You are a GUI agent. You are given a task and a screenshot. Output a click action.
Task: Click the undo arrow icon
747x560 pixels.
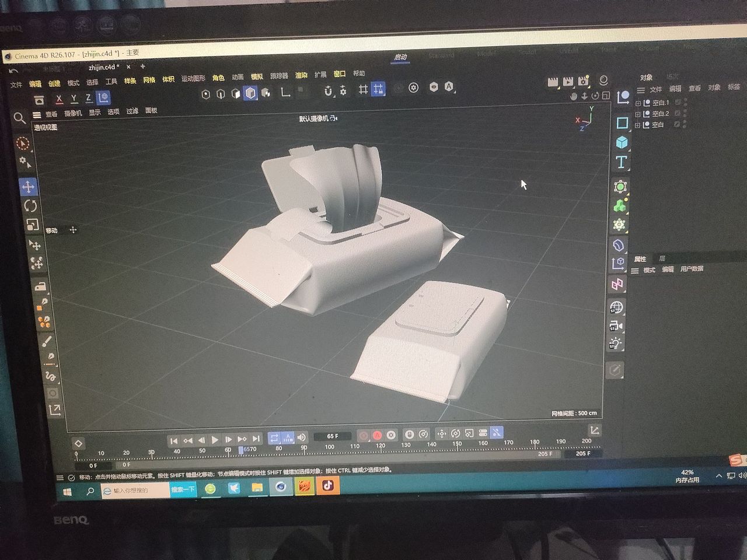tap(13, 71)
